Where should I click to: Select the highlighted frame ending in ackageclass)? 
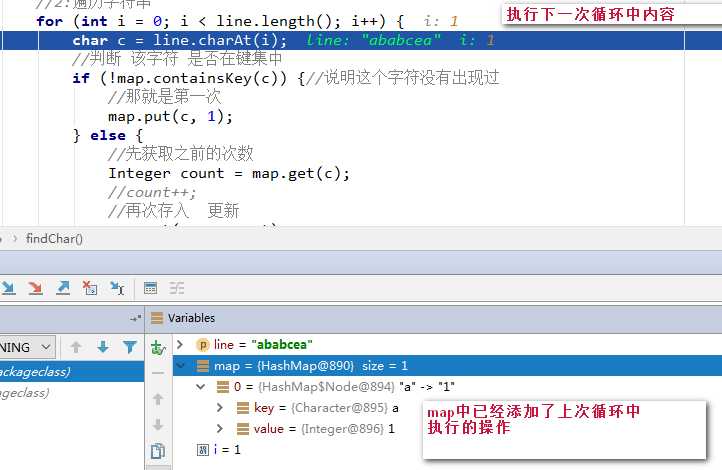point(72,371)
